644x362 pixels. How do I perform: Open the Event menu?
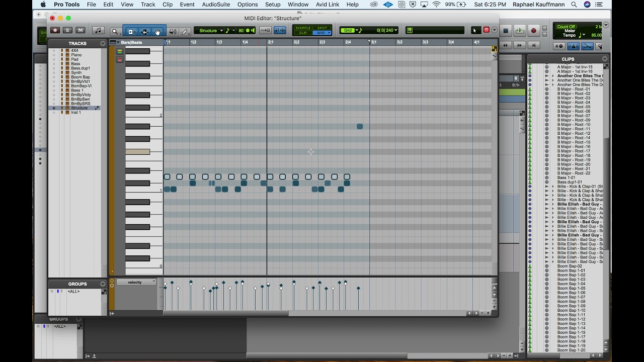pyautogui.click(x=187, y=5)
